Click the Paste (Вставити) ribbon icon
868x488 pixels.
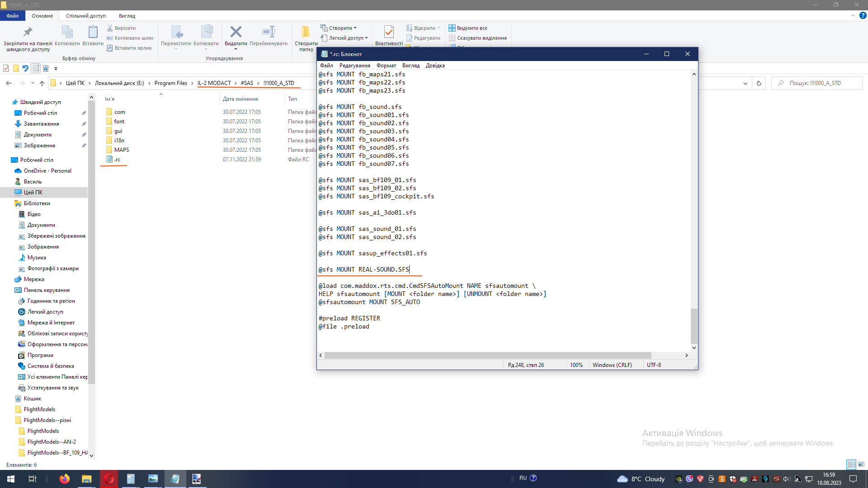tap(93, 32)
